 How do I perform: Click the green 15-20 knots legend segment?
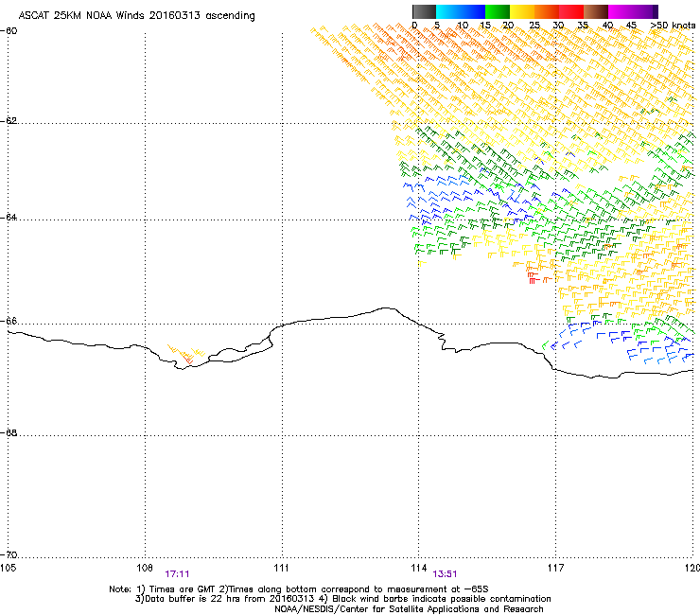498,11
